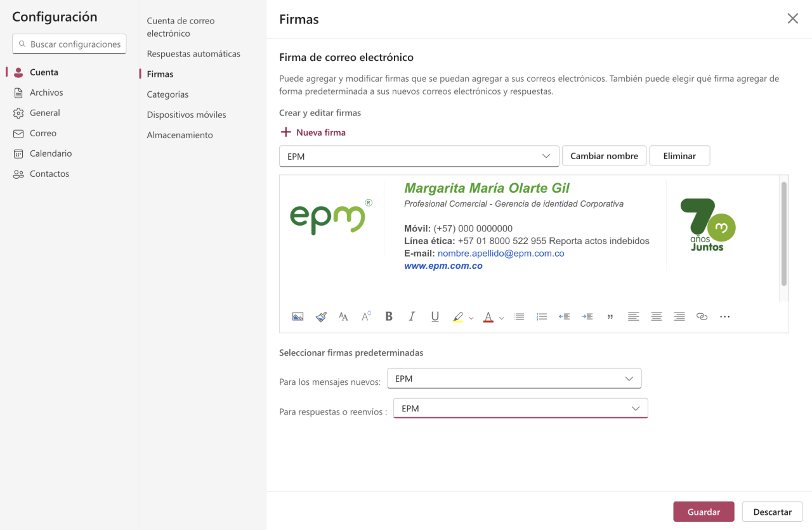The width and height of the screenshot is (812, 530).
Task: Apply quote formatting
Action: pos(610,316)
